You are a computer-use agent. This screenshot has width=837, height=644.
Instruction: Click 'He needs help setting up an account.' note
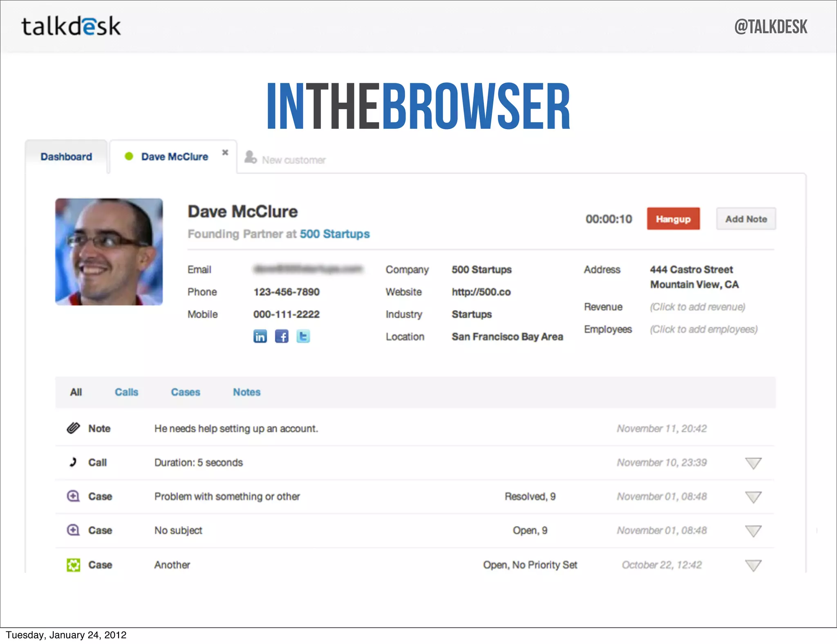pyautogui.click(x=236, y=429)
